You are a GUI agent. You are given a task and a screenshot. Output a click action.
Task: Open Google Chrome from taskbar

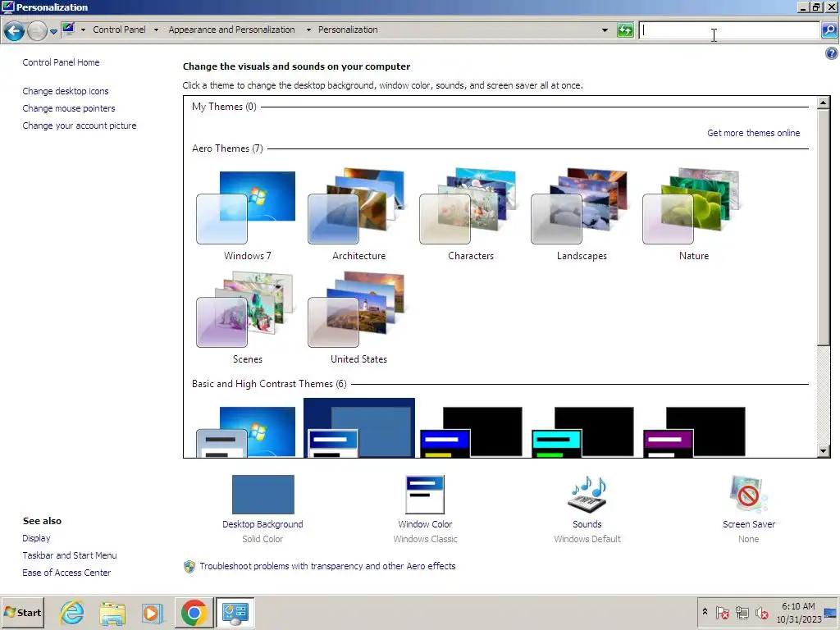pyautogui.click(x=194, y=612)
